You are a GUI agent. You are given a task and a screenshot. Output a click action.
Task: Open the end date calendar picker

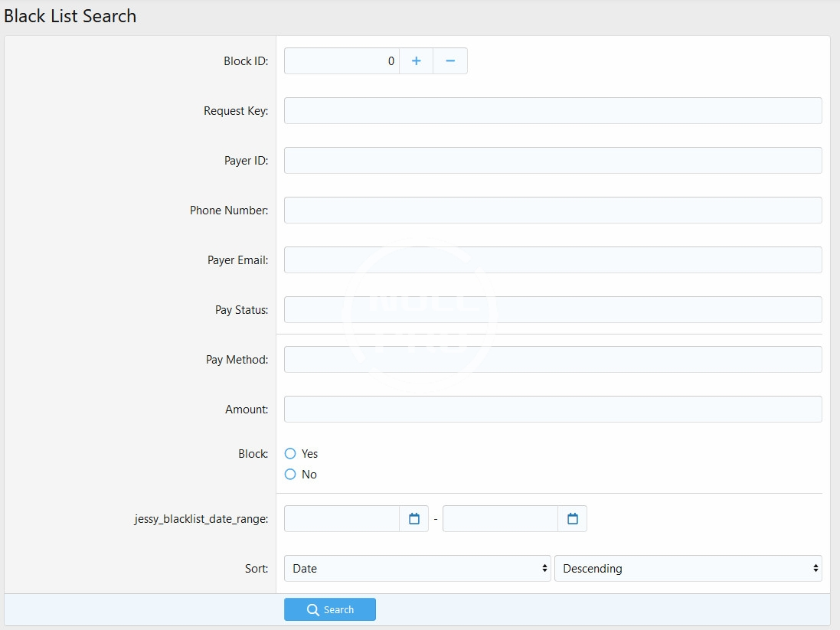(573, 519)
